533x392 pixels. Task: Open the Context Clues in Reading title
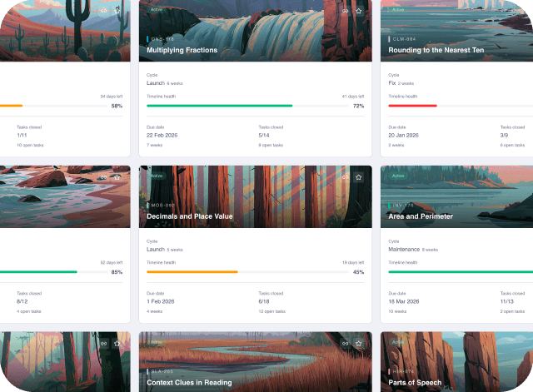(x=189, y=383)
